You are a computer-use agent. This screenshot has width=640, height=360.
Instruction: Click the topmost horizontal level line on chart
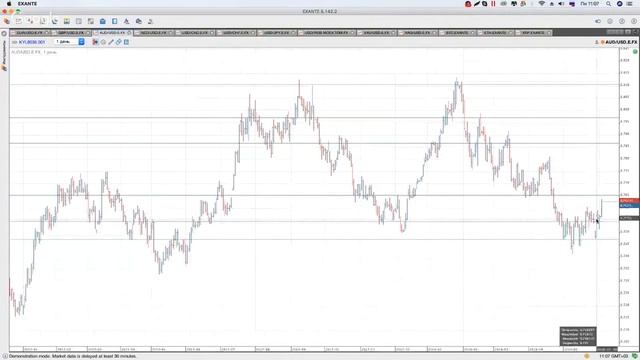point(314,84)
